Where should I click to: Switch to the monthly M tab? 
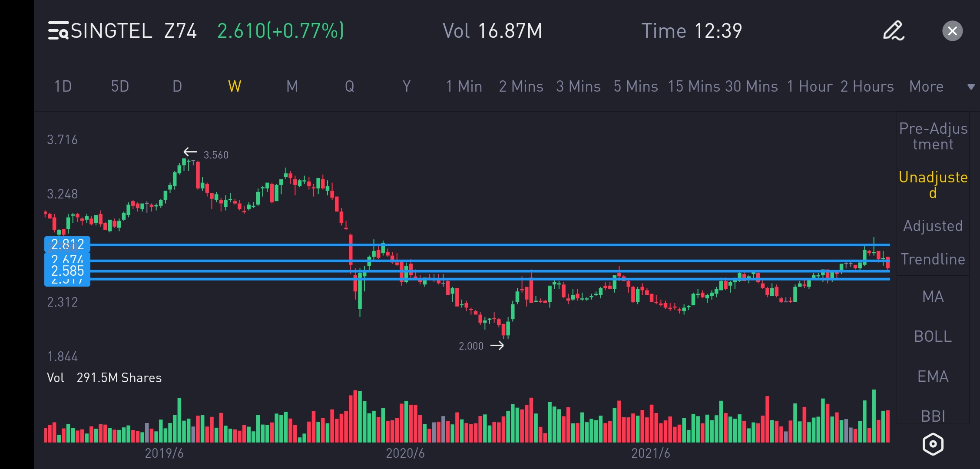[x=292, y=86]
